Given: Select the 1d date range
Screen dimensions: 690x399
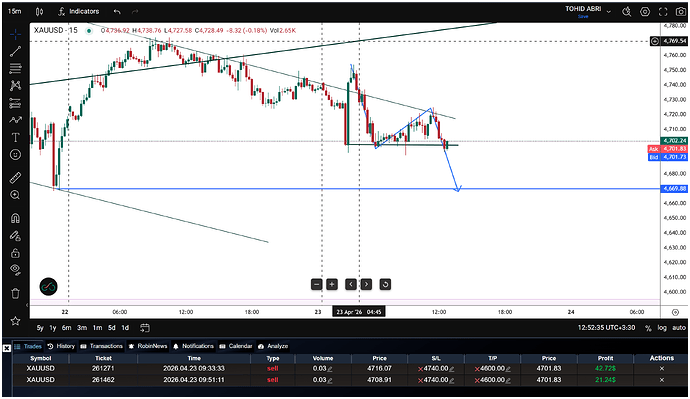Looking at the screenshot, I should coord(125,328).
